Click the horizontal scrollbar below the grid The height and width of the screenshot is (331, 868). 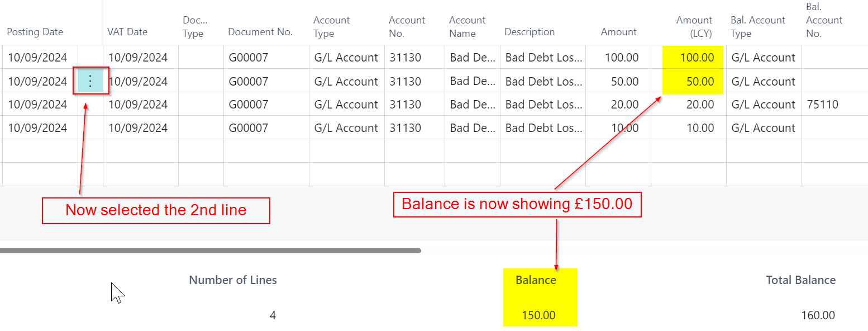tap(210, 251)
